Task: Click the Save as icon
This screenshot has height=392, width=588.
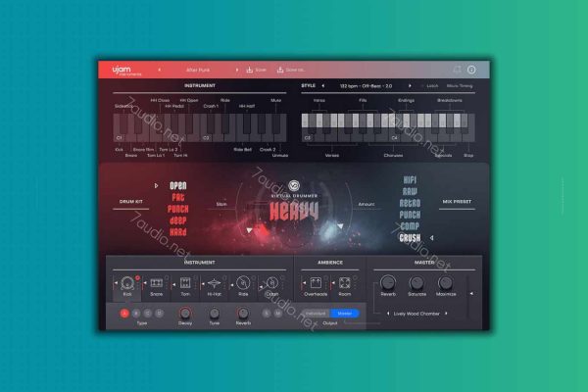Action: pos(279,70)
